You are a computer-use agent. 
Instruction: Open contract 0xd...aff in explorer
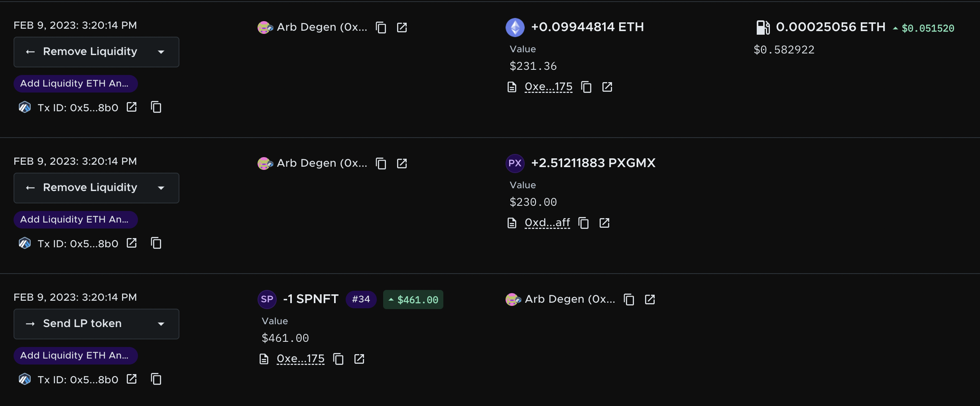(x=604, y=223)
